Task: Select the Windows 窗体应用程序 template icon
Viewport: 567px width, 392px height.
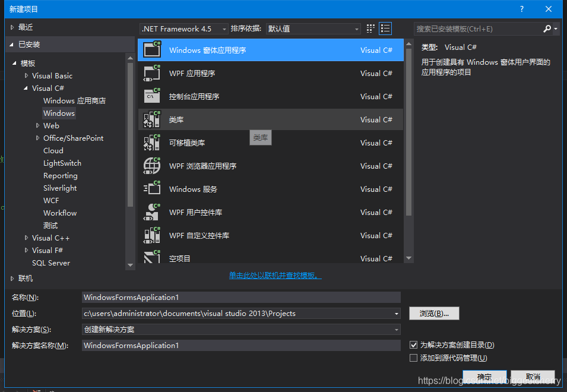Action: (x=152, y=50)
